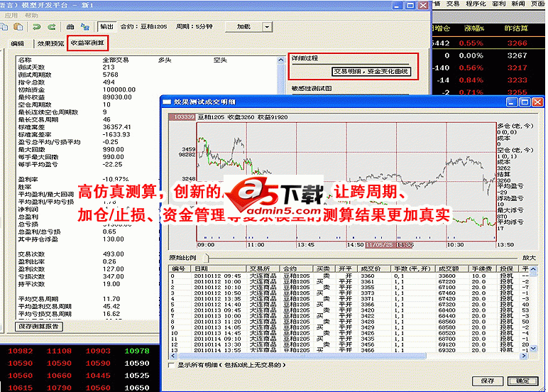
Task: Click the horizontal scrollbar thumb of trade table
Action: coord(301,356)
